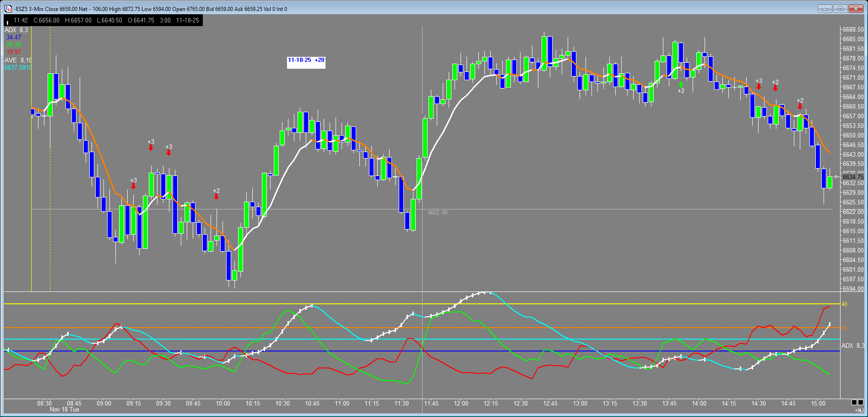Click the +NJ label in bottom corner

[x=859, y=410]
